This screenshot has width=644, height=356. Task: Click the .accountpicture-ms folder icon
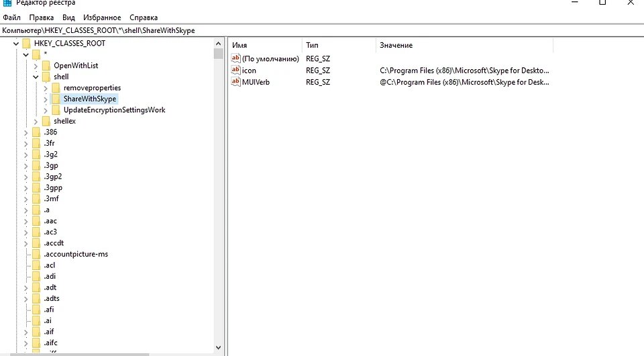click(36, 254)
